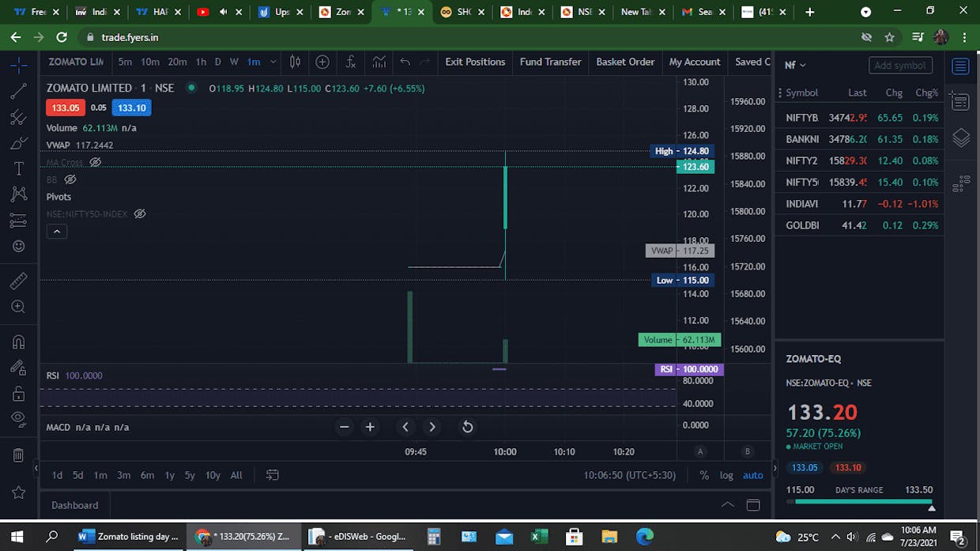This screenshot has height=551, width=980.
Task: Open the Nf watchlist dropdown
Action: pyautogui.click(x=795, y=65)
